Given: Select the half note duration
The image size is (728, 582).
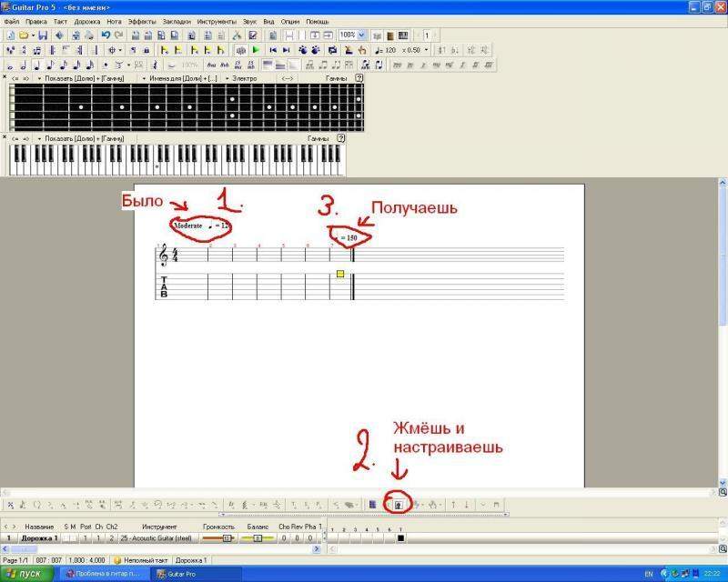Looking at the screenshot, I should point(24,65).
